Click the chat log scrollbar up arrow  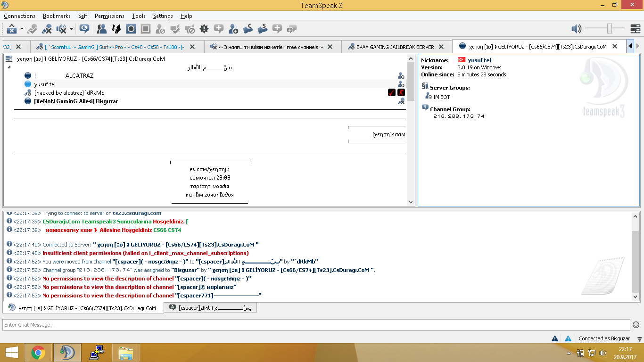click(x=636, y=217)
